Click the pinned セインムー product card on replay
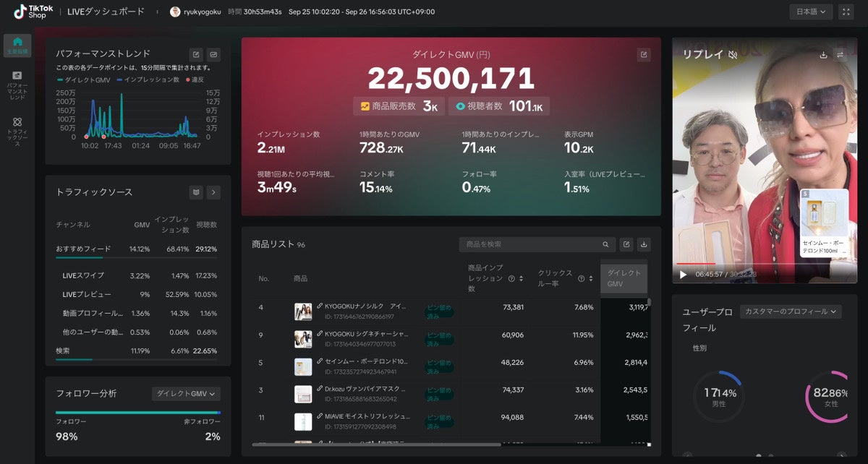The width and height of the screenshot is (868, 464). click(x=824, y=223)
